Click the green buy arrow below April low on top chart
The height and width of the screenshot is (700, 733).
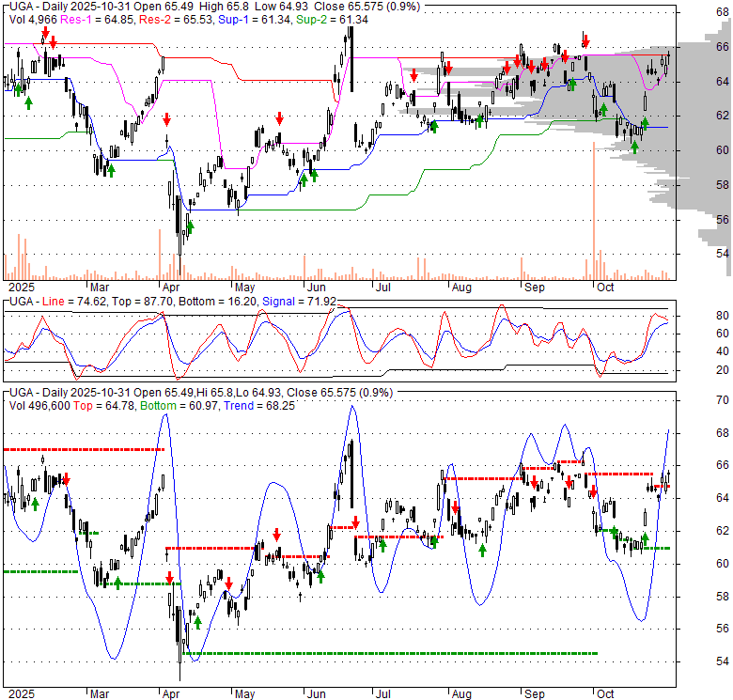190,226
